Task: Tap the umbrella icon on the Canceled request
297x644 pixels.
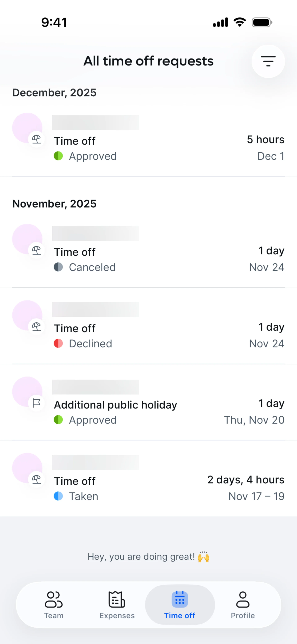Action: [x=37, y=250]
